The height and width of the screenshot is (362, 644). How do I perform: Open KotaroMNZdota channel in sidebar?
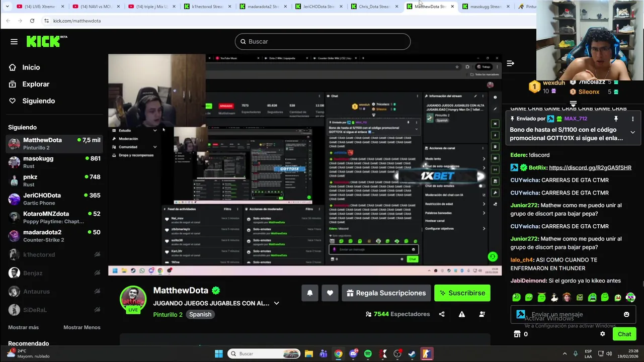(x=54, y=217)
